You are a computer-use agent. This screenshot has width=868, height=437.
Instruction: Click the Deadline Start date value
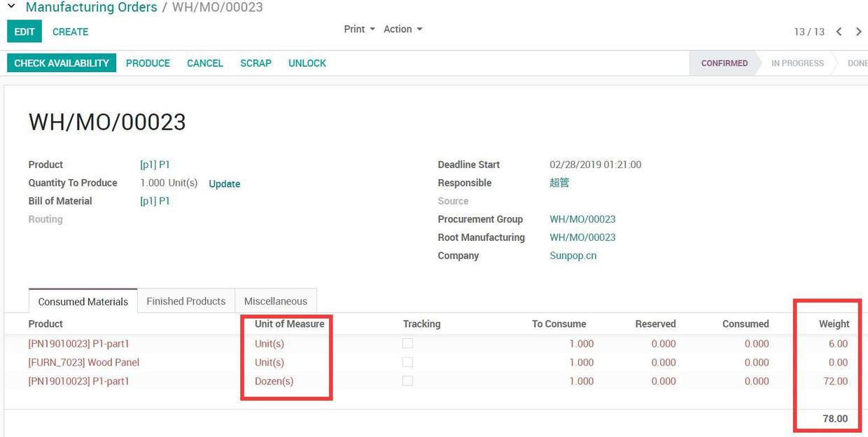click(x=596, y=165)
